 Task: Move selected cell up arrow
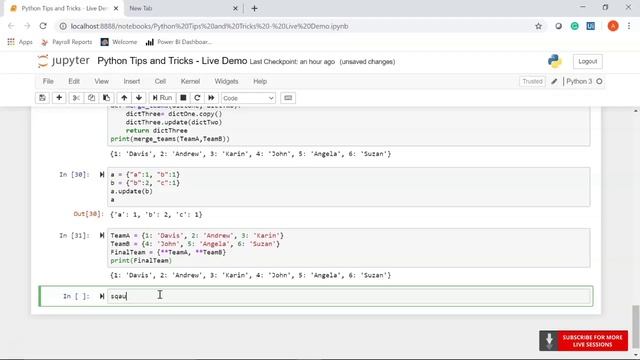tap(124, 98)
